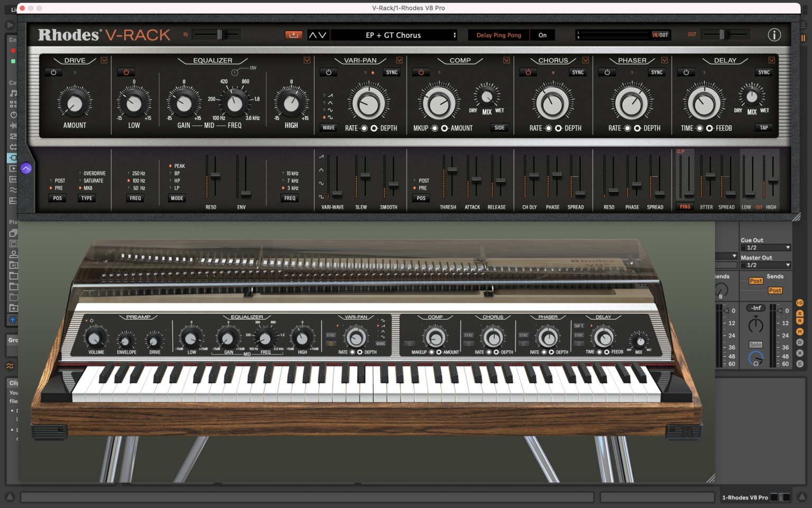
Task: Toggle the DRIVE section power button
Action: pos(53,72)
